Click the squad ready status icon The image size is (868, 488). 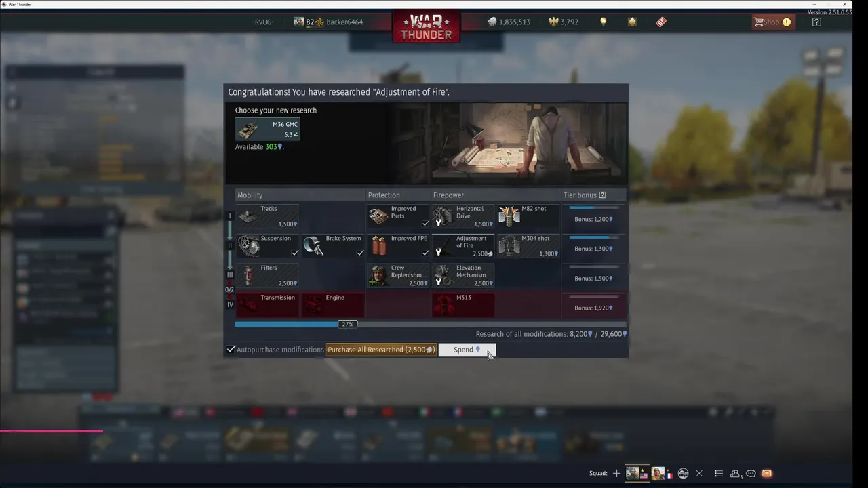(x=684, y=474)
